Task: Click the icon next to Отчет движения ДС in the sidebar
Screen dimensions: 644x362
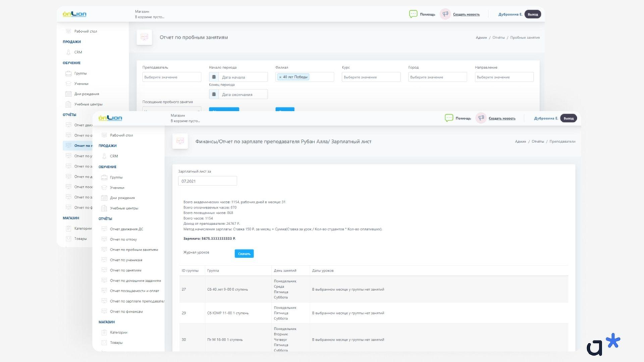Action: pos(104,229)
